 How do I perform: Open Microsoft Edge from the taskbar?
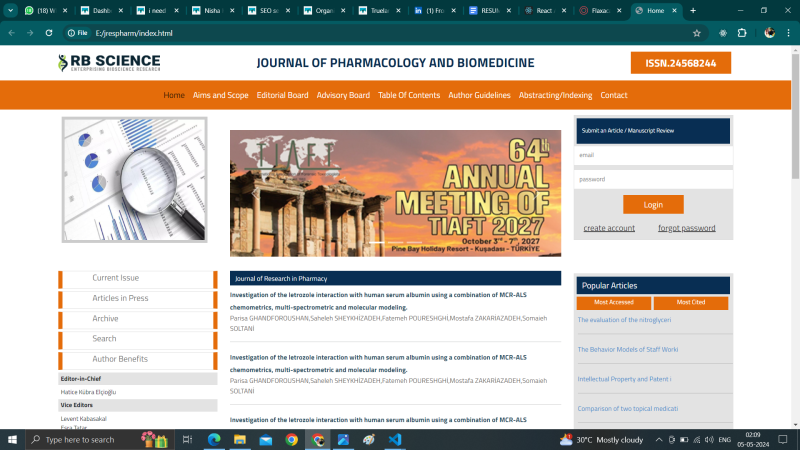click(x=213, y=439)
